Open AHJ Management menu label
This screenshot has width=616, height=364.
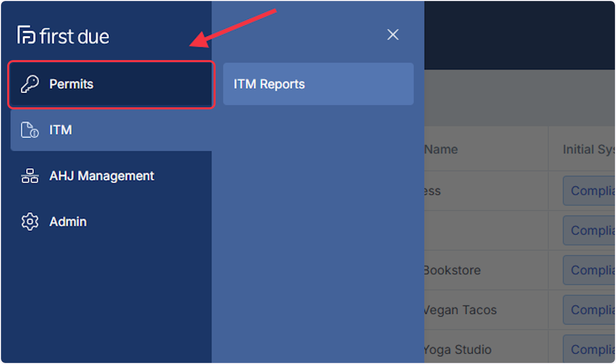tap(102, 176)
